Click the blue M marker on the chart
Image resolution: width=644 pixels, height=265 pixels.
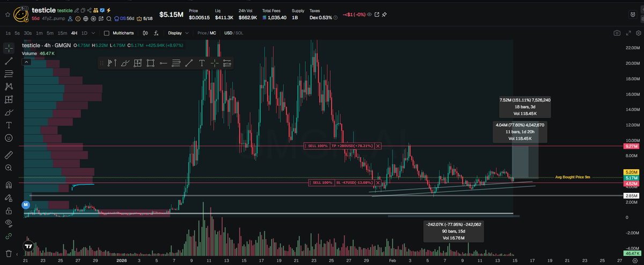25,205
